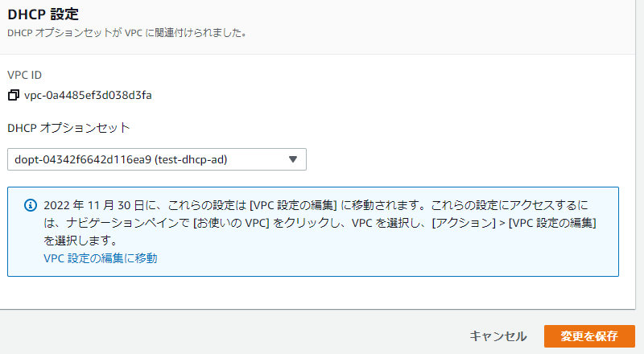Click the [VPC 設定の編集] text in the notice's first line
Image resolution: width=644 pixels, height=354 pixels.
(x=292, y=204)
